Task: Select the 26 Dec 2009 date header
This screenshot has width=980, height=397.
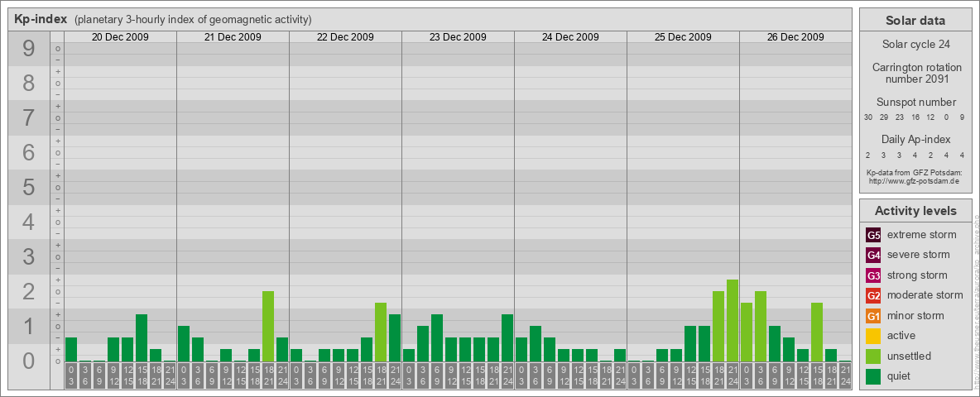Action: [x=795, y=37]
